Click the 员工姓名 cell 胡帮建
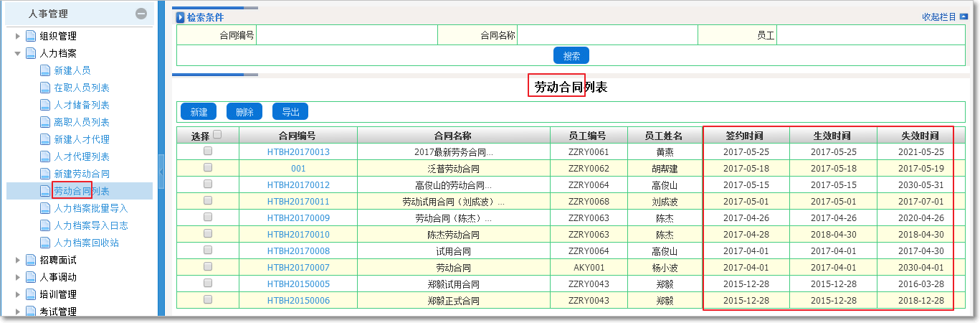980x323 pixels. (665, 169)
